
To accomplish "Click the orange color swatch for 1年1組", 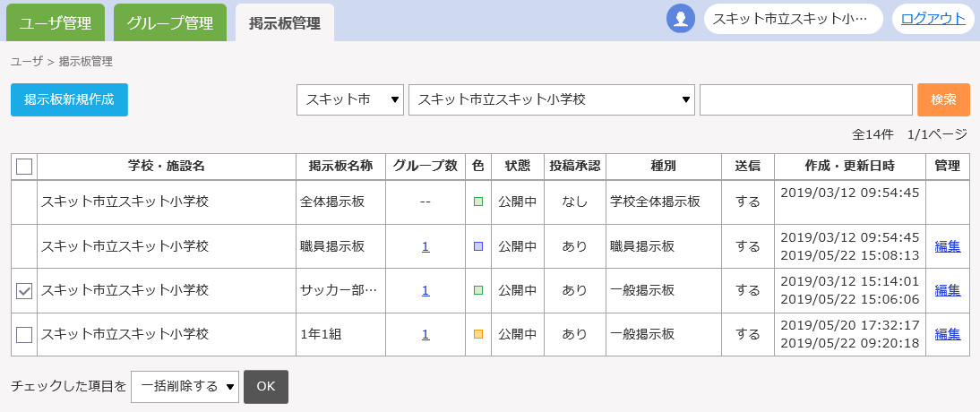I will (478, 334).
